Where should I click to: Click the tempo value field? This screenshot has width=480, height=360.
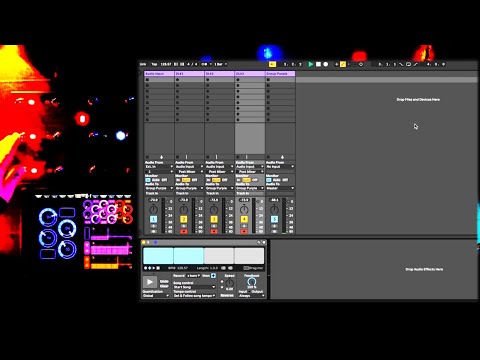[166, 64]
